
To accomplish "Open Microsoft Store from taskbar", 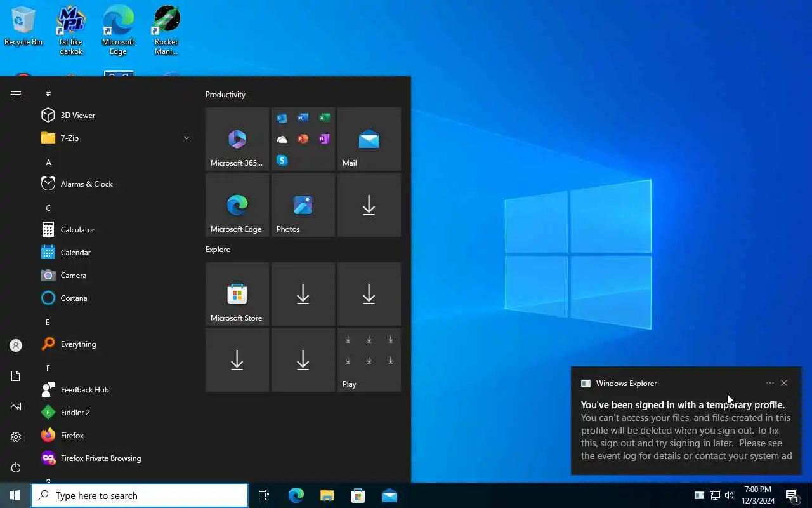I will tap(358, 495).
